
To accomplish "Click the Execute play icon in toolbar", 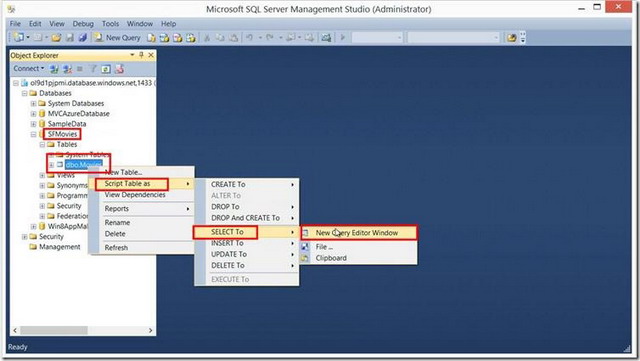I will pyautogui.click(x=343, y=38).
